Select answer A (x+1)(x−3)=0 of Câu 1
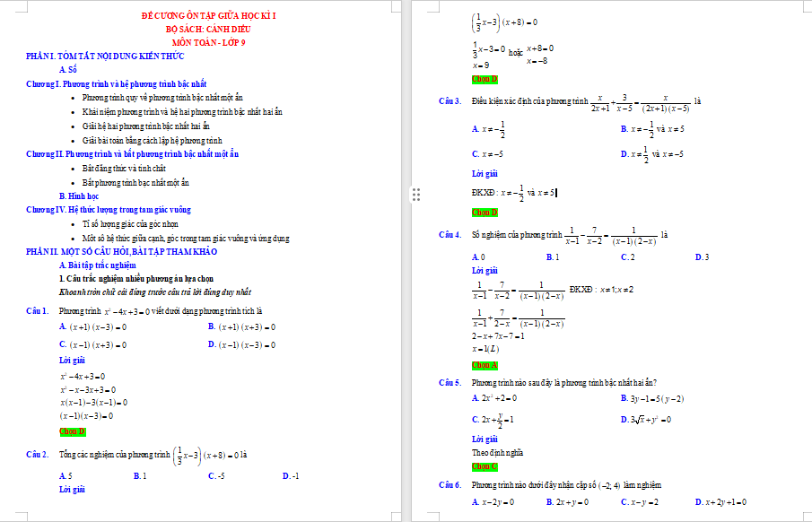 (x=93, y=326)
